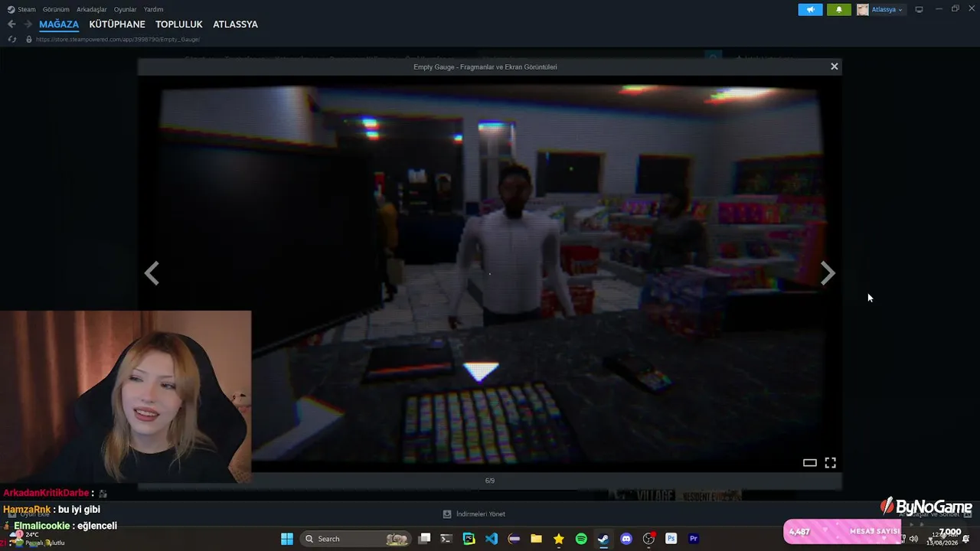Switch screenshot viewer to wide theater mode
Image resolution: width=980 pixels, height=551 pixels.
pyautogui.click(x=809, y=462)
